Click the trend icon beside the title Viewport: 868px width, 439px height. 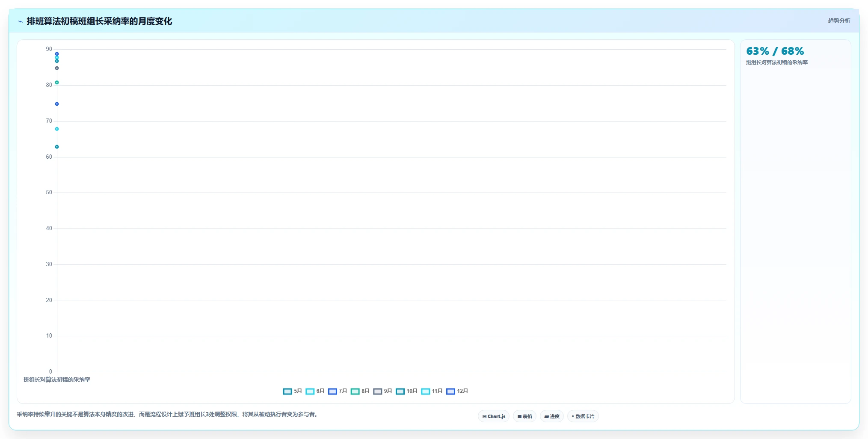tap(20, 21)
